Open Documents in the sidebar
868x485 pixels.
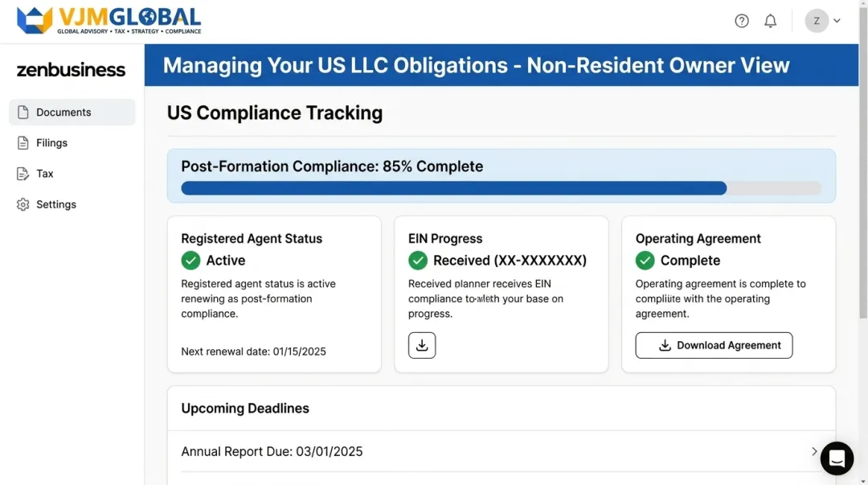72,112
